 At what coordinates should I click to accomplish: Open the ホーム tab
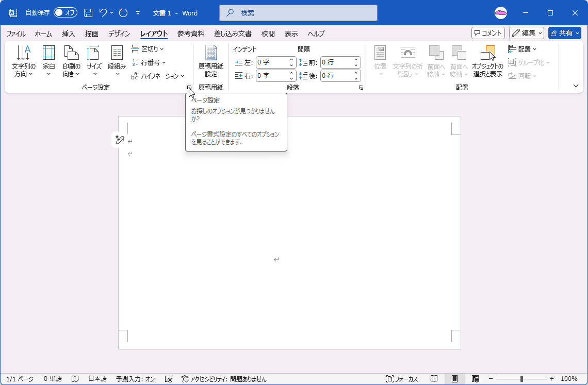(43, 34)
